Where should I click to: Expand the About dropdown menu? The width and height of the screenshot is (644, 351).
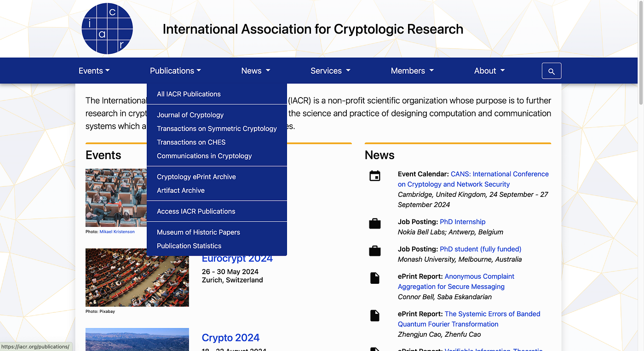489,71
